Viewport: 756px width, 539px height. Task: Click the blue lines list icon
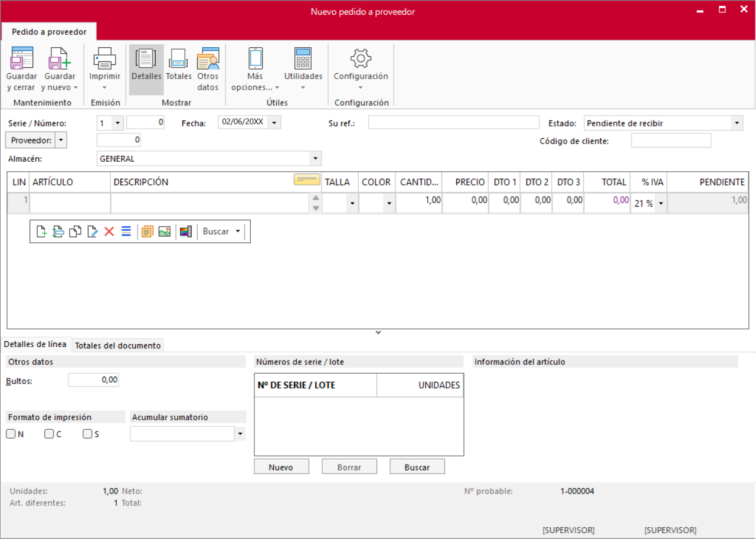click(126, 231)
